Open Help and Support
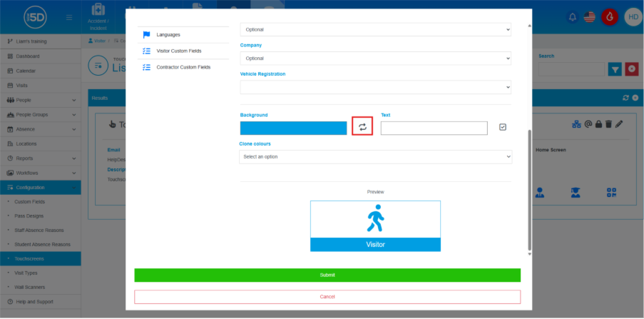 [40, 302]
